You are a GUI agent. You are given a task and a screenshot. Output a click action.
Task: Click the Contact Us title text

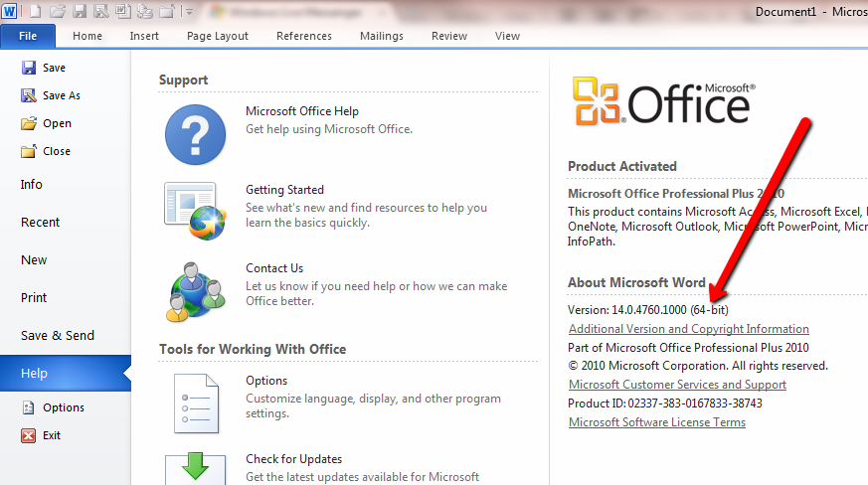point(274,268)
